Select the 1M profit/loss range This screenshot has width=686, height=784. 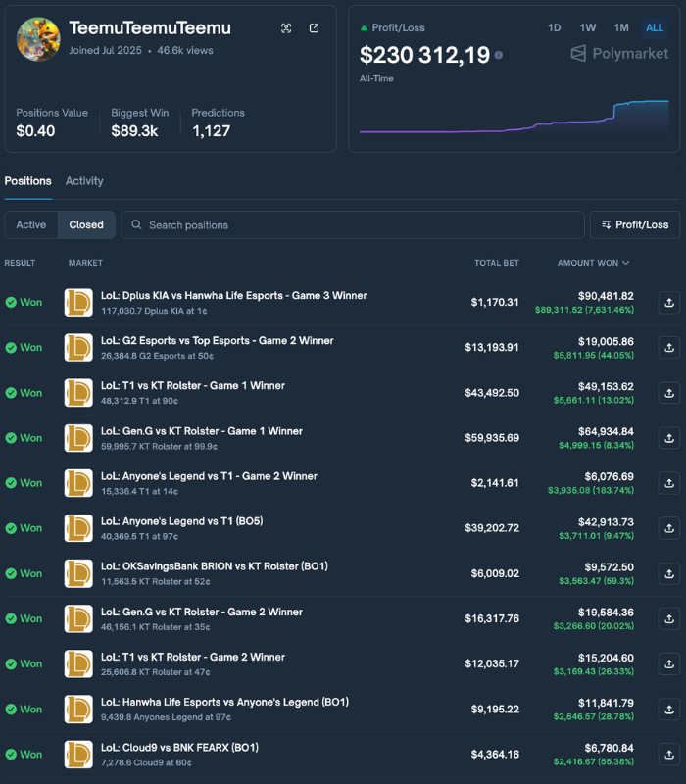(x=621, y=28)
